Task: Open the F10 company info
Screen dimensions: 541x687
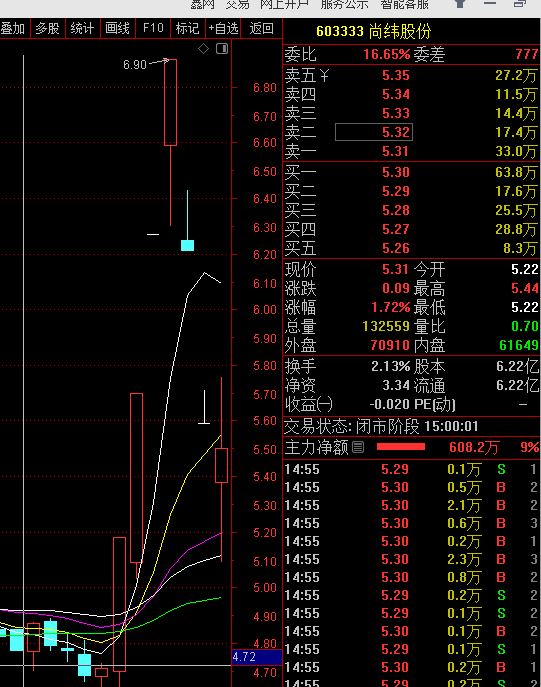Action: [153, 28]
